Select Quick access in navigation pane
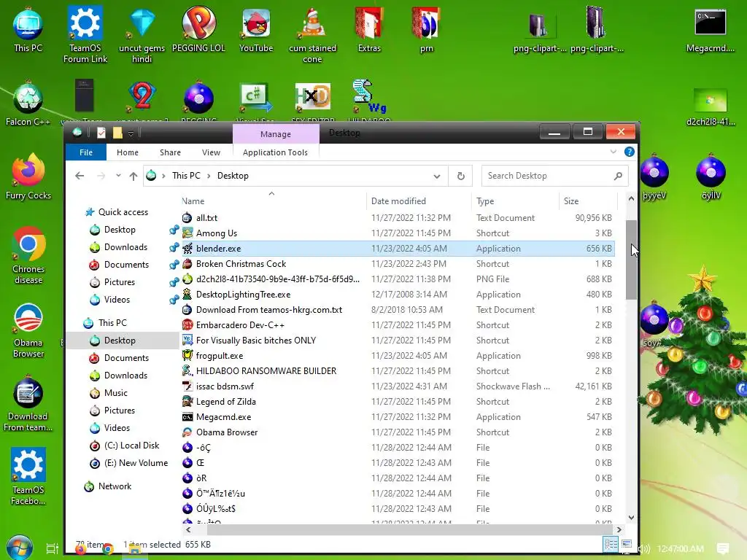 [123, 212]
